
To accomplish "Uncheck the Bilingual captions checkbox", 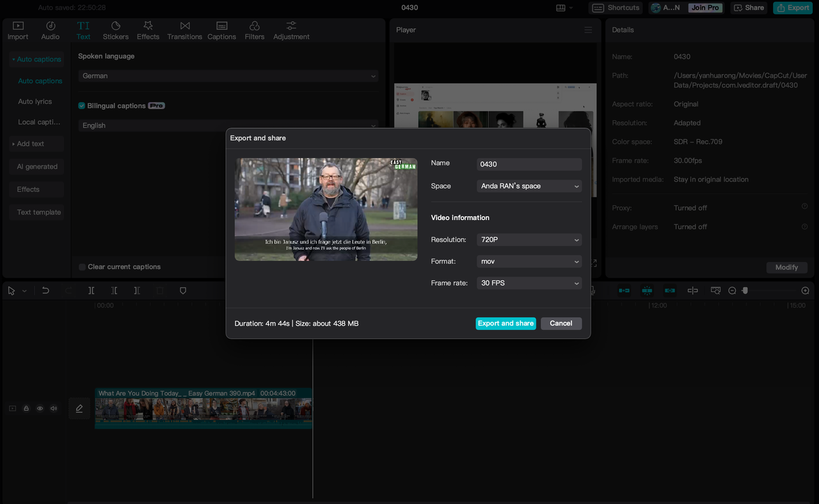I will tap(82, 106).
